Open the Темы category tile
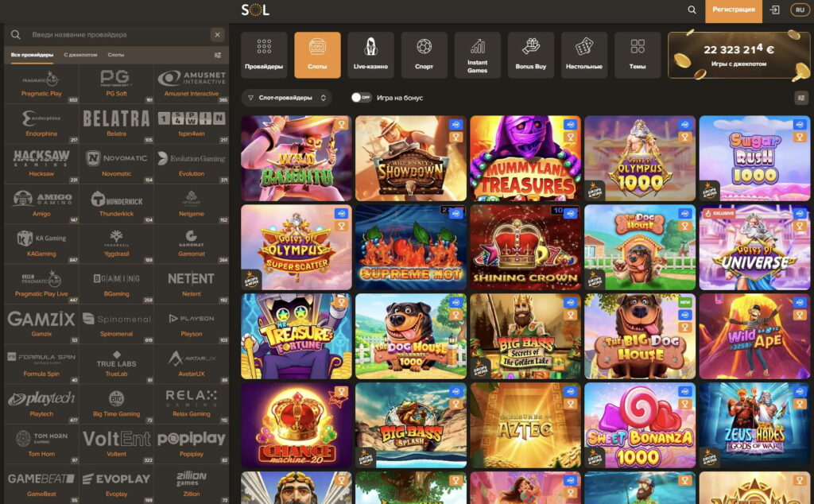Screen dimensions: 814x504 tap(638, 55)
